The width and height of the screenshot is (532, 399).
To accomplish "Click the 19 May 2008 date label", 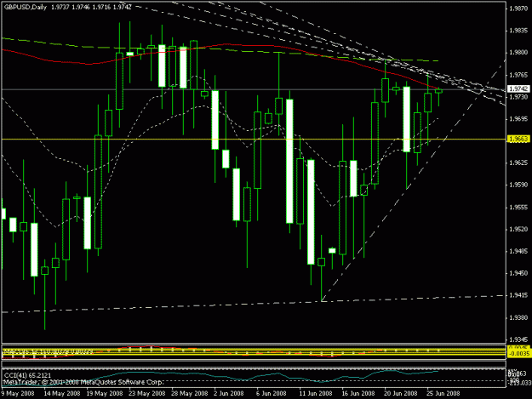I will pos(105,393).
